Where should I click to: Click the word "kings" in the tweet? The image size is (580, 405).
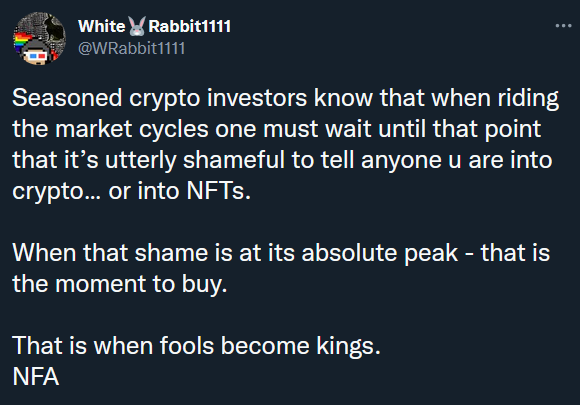pos(345,347)
